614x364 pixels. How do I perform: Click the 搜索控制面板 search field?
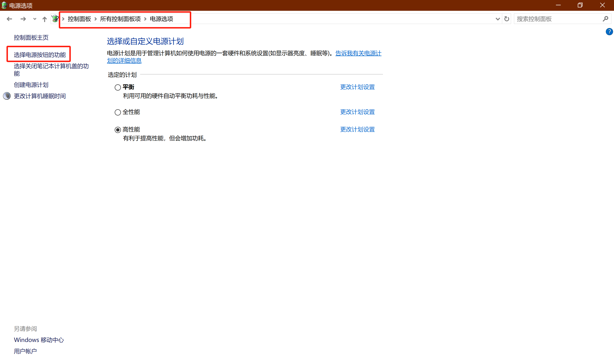point(558,19)
